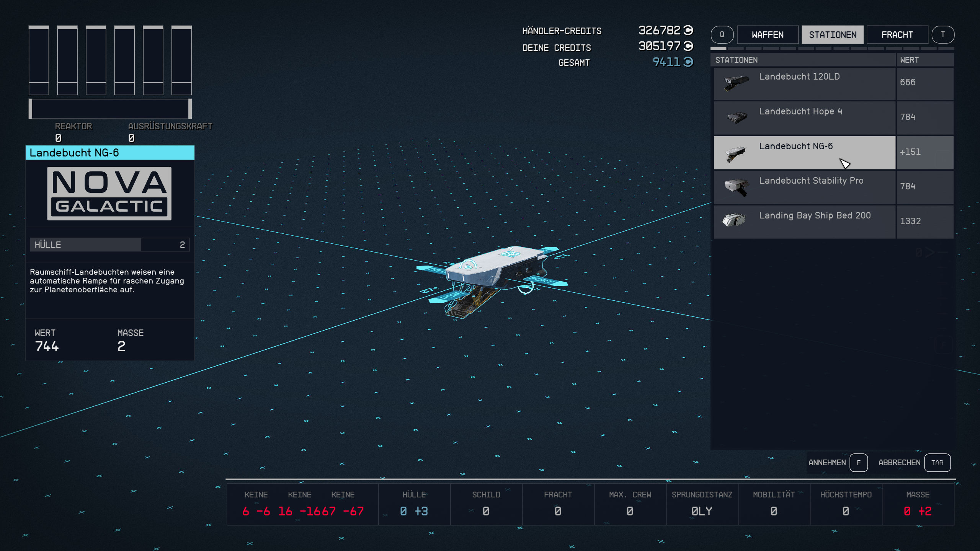Click the Landebucht Hope 4 thumbnail icon
980x551 pixels.
736,117
